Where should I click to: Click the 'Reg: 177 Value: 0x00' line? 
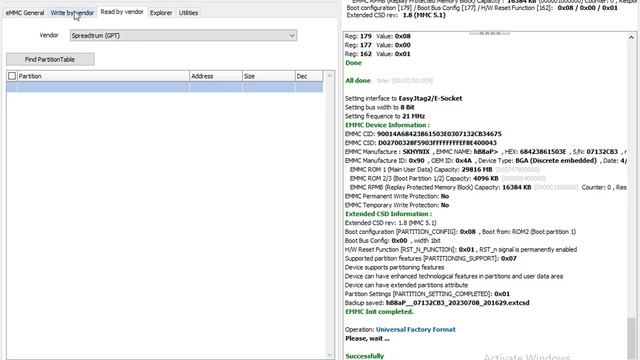[x=378, y=45]
